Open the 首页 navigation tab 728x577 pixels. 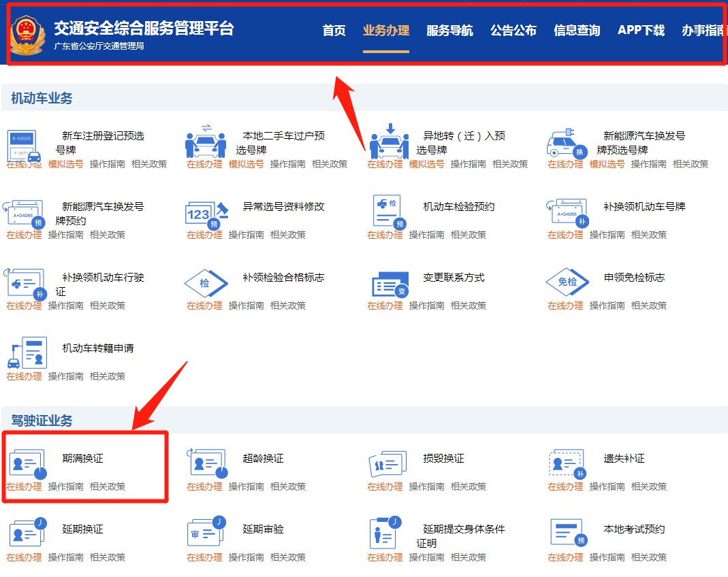(x=334, y=31)
